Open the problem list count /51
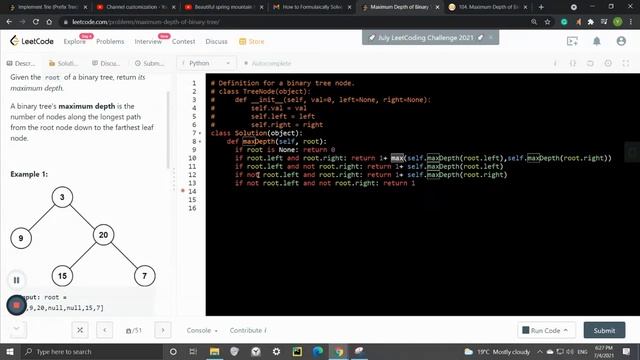 [134, 331]
